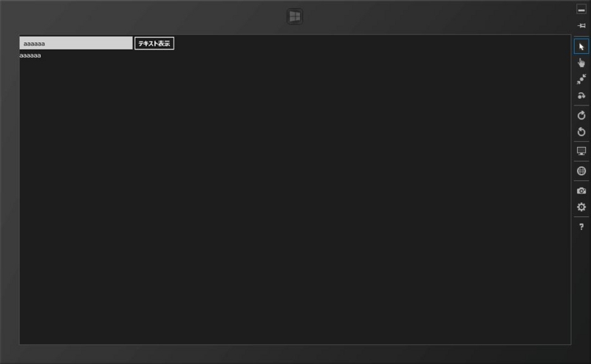Viewport: 591px width, 364px height.
Task: Enable rotation touch mode
Action: click(x=581, y=95)
